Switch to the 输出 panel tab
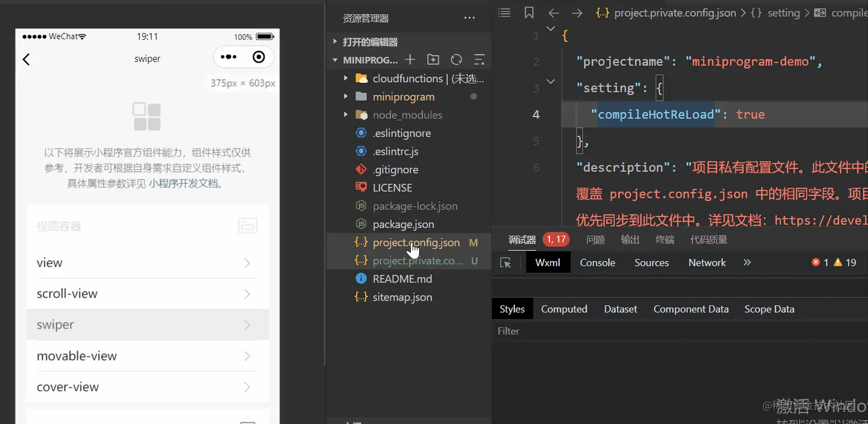The height and width of the screenshot is (424, 868). (x=630, y=240)
